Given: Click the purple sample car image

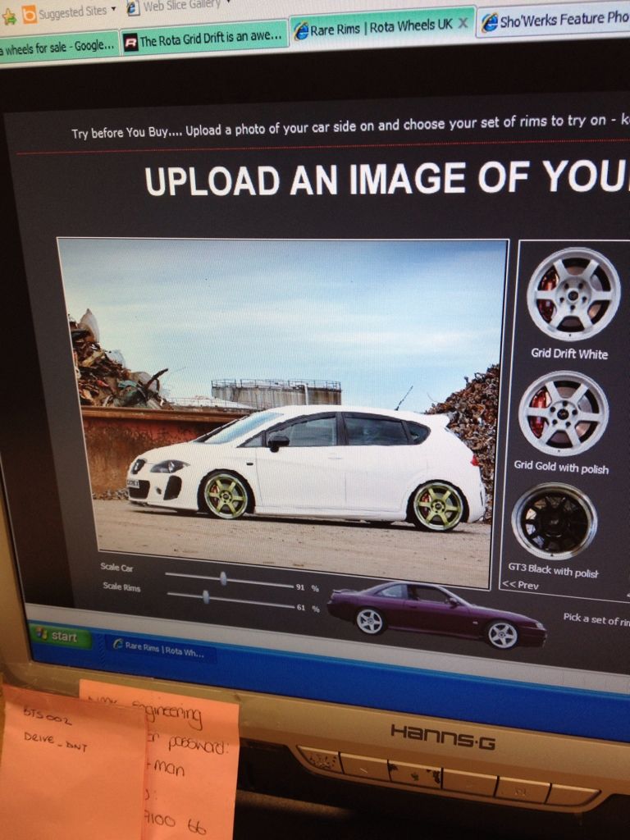Looking at the screenshot, I should pyautogui.click(x=436, y=614).
